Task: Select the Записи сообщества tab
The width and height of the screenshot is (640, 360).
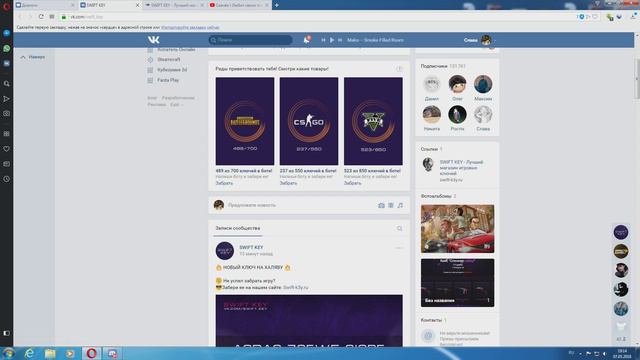Action: pyautogui.click(x=238, y=228)
